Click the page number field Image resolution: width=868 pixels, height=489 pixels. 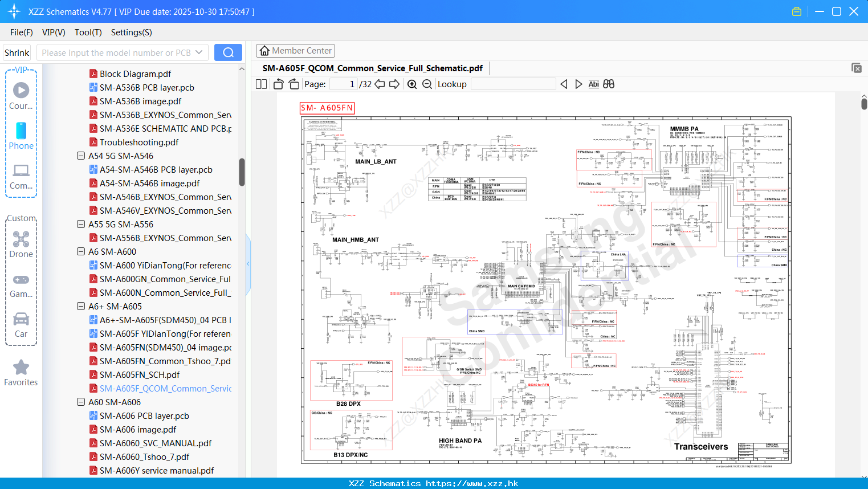tap(343, 84)
